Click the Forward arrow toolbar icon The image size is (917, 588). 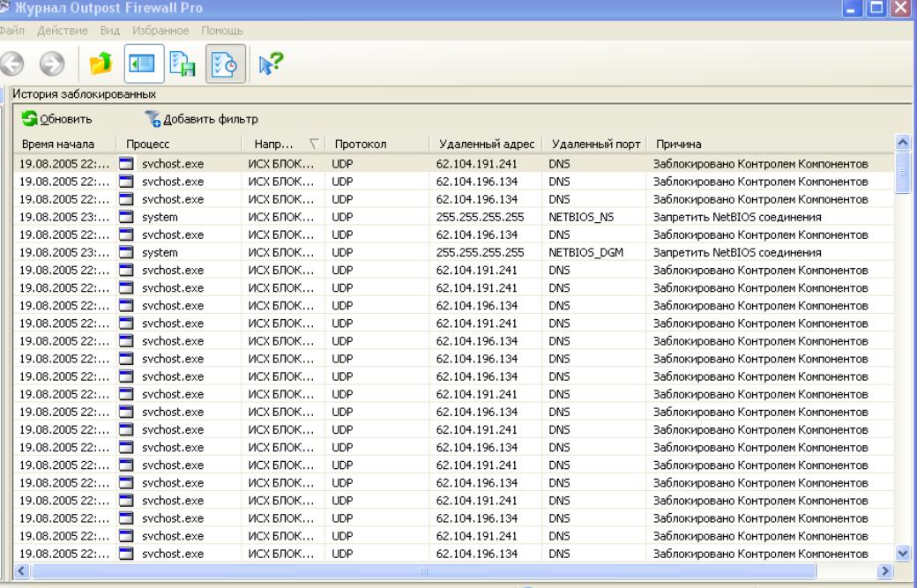click(52, 63)
